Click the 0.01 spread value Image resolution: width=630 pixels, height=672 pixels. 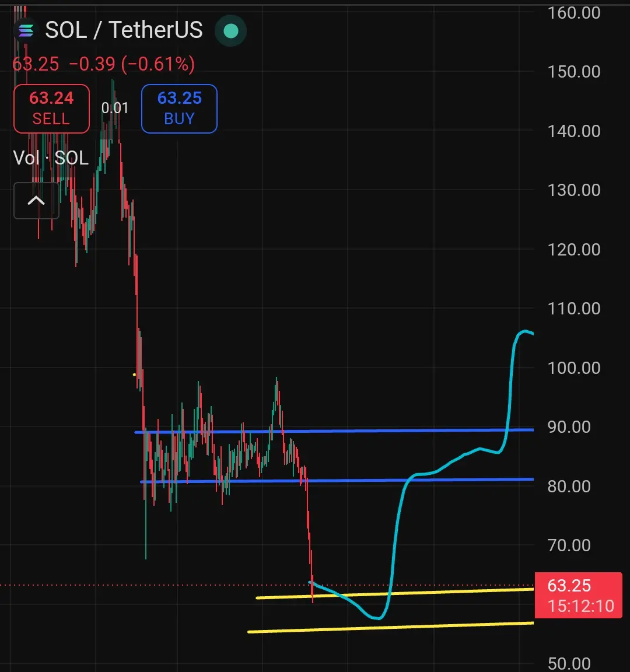pyautogui.click(x=115, y=108)
